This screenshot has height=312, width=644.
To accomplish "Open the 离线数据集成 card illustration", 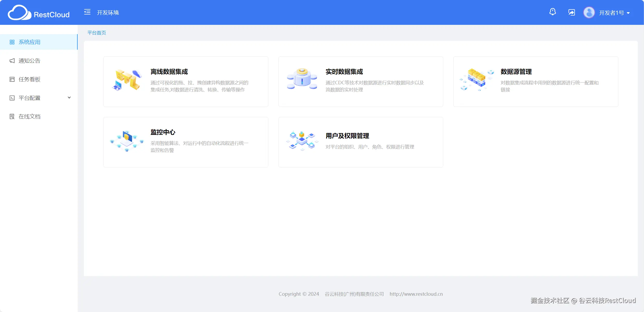I will (127, 80).
